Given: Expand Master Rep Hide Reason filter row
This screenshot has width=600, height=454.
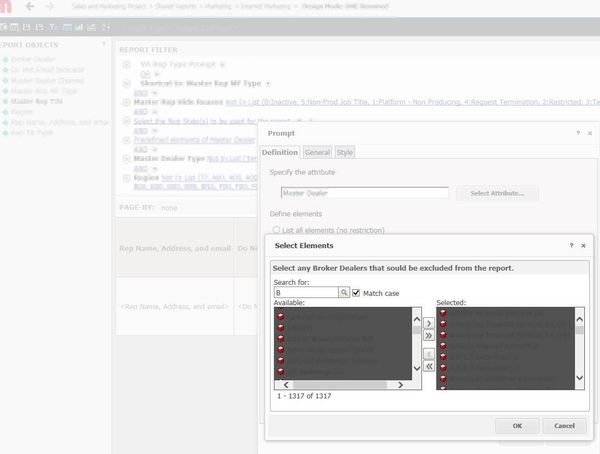Looking at the screenshot, I should tap(127, 102).
